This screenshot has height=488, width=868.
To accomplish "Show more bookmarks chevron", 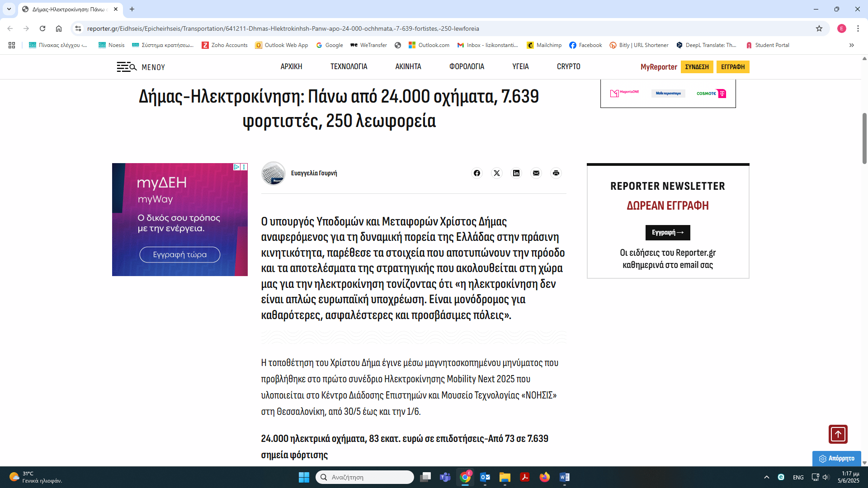I will click(851, 45).
